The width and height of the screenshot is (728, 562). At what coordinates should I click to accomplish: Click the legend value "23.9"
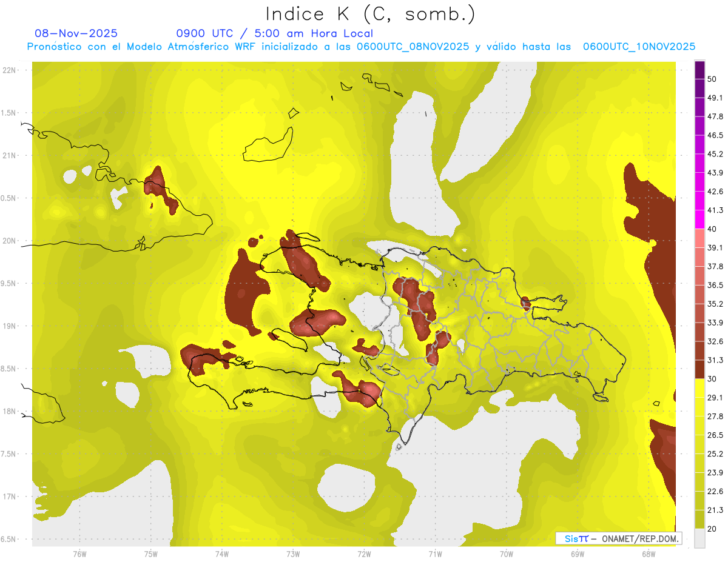[715, 473]
